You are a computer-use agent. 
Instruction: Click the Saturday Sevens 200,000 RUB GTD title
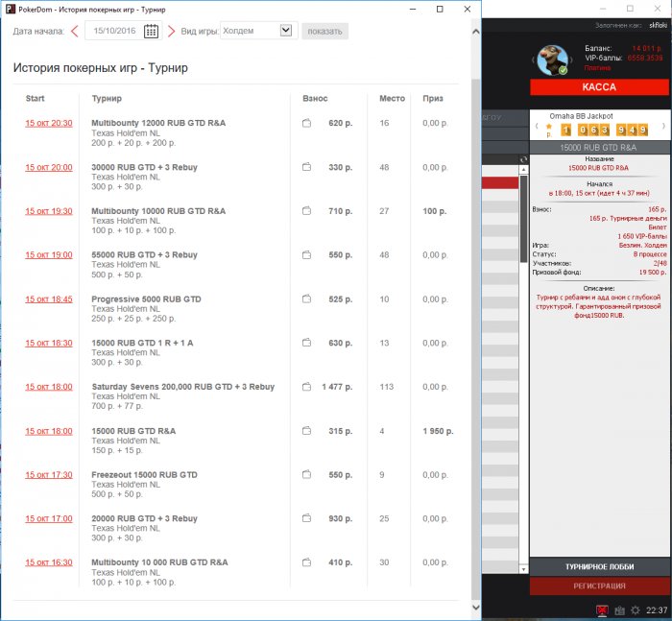tap(183, 387)
